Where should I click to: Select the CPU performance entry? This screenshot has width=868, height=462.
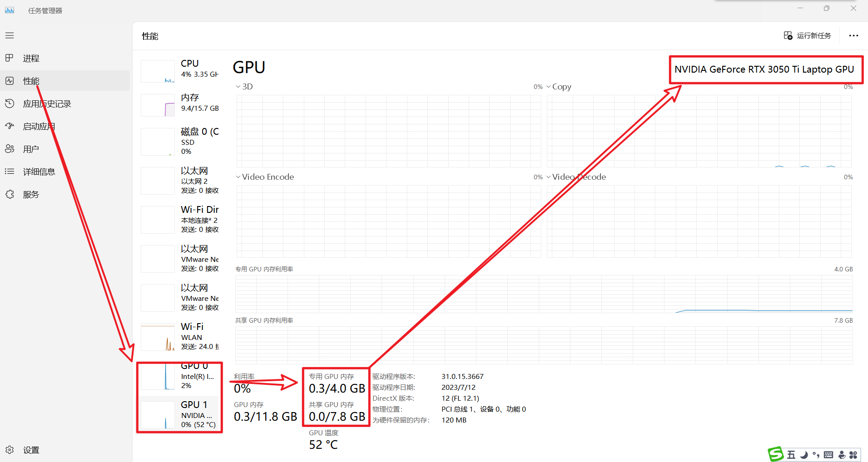coord(180,70)
